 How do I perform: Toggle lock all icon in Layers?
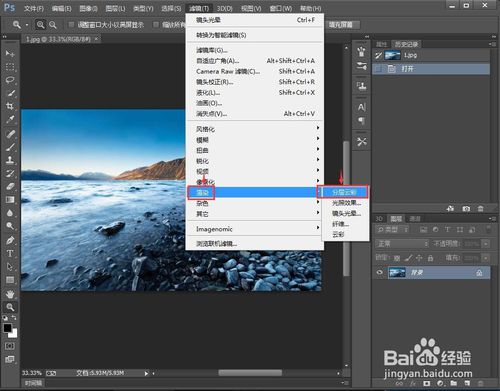430,258
